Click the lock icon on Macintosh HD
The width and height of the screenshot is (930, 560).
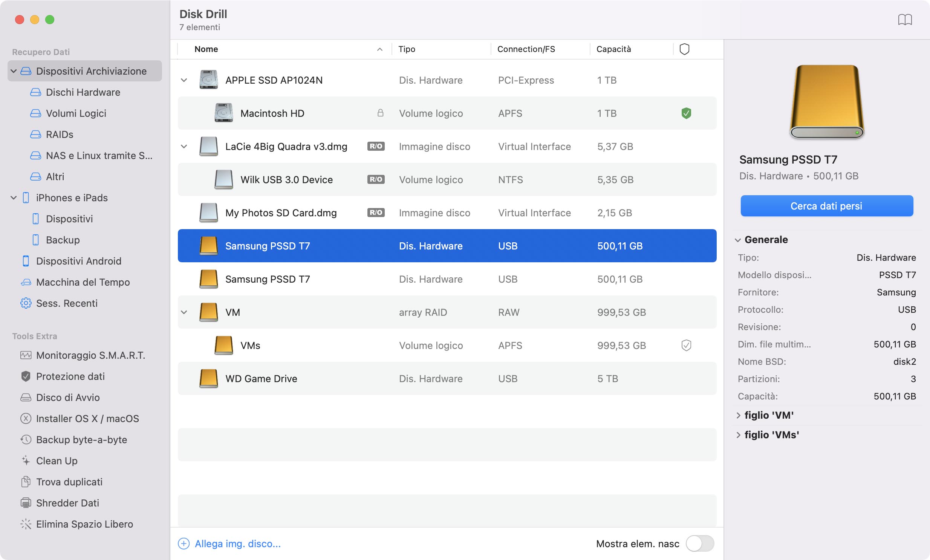380,113
